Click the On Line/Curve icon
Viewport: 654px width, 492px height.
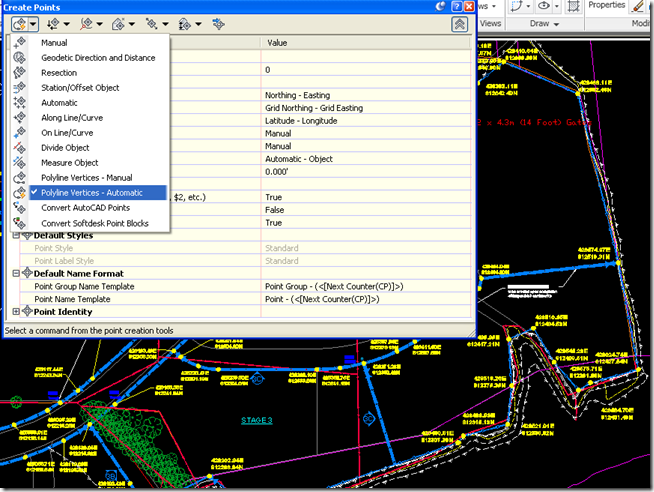(20, 133)
